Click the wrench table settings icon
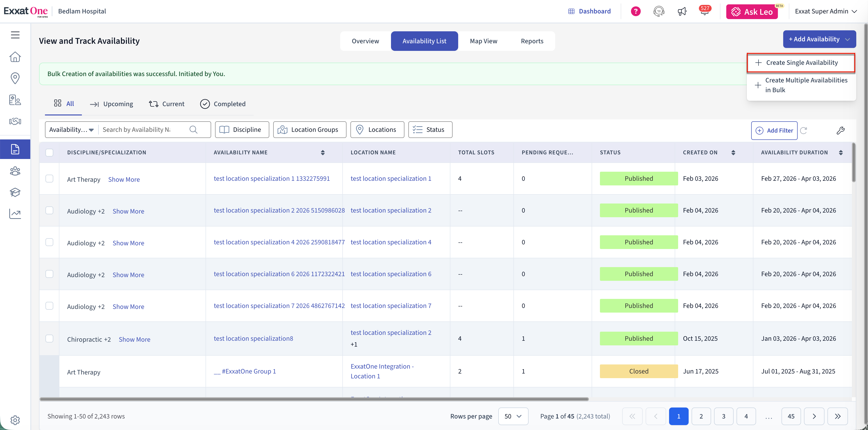The width and height of the screenshot is (868, 430). pyautogui.click(x=840, y=131)
